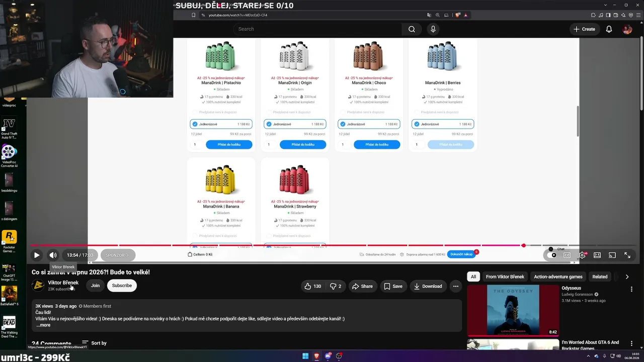This screenshot has height=362, width=644.
Task: Mute the video volume
Action: pyautogui.click(x=53, y=255)
